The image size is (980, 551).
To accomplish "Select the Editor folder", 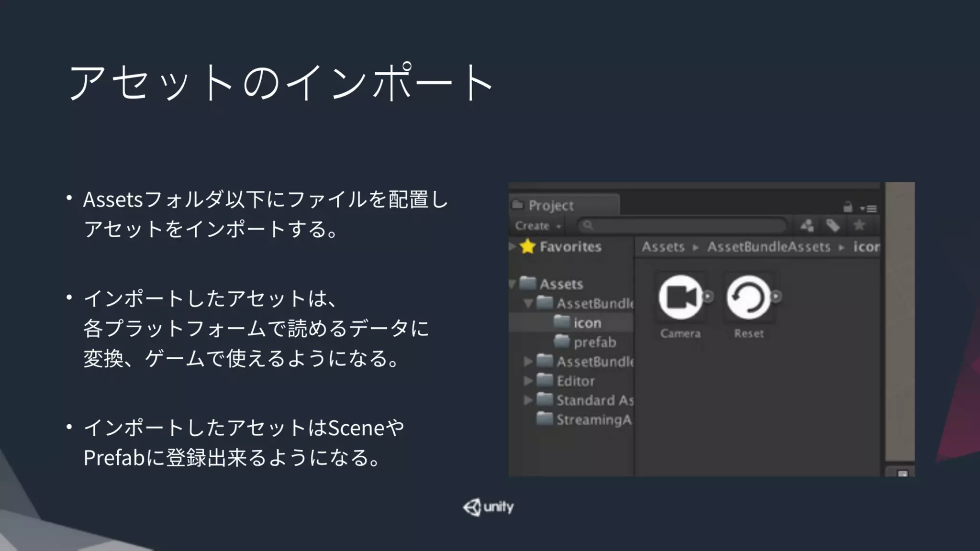I will 576,381.
